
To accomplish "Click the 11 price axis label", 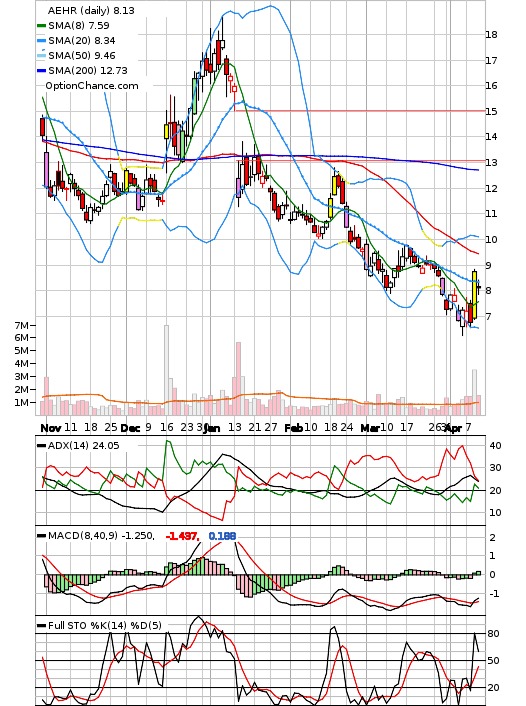I will 491,213.
